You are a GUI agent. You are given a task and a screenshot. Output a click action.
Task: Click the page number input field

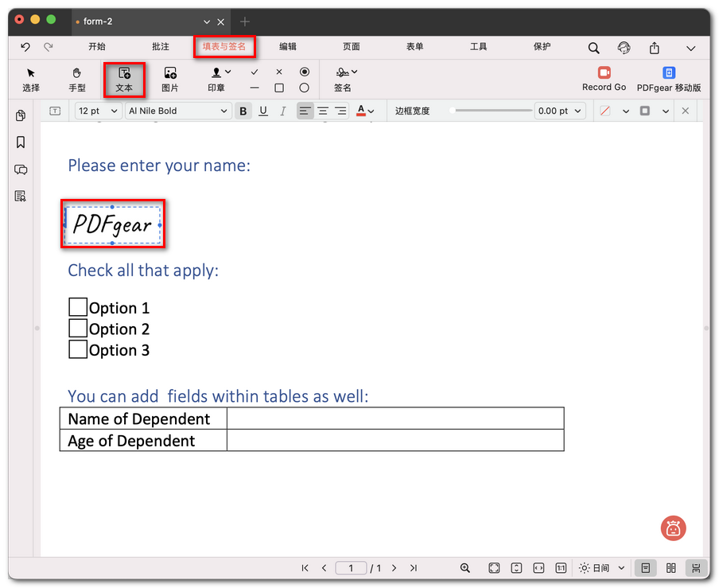[351, 568]
